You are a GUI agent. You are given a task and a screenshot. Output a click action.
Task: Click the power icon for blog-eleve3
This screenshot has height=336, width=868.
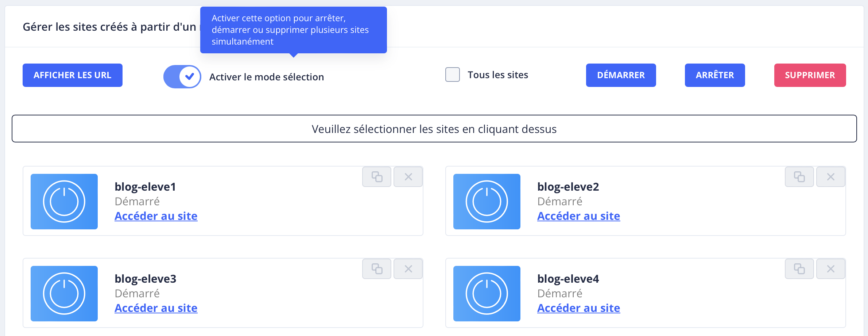pyautogui.click(x=64, y=294)
